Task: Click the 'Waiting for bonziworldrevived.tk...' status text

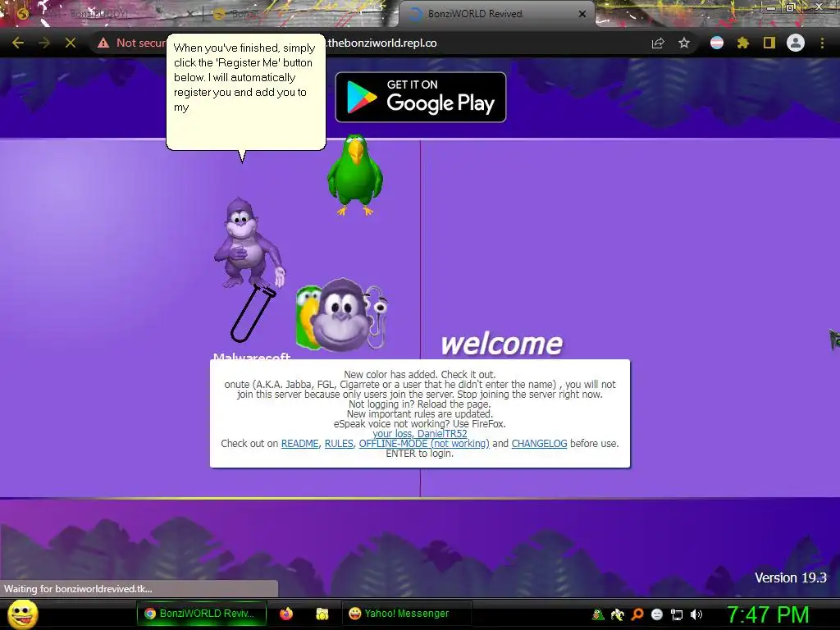Action: point(78,589)
